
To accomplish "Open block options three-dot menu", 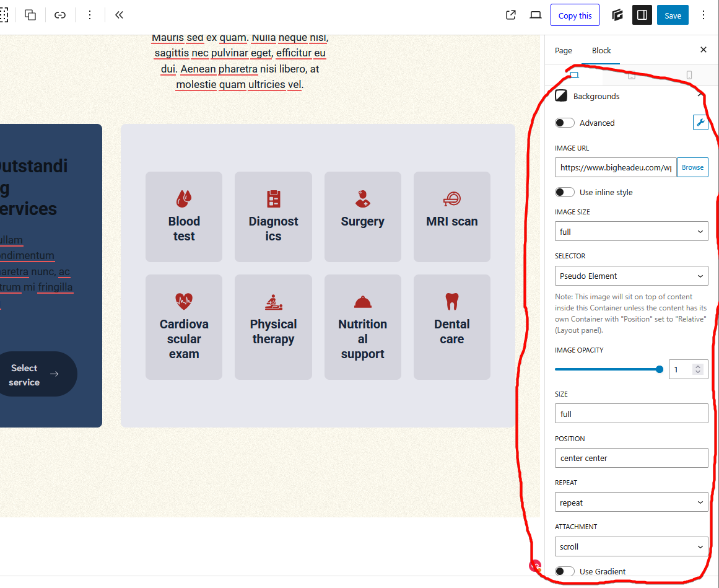I will click(x=90, y=15).
